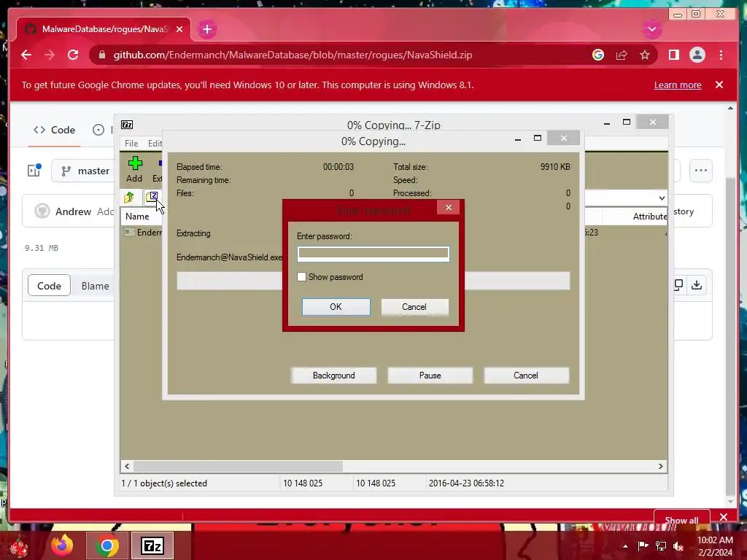Viewport: 747px width, 560px height.
Task: Open the Chrome tab search dropdown
Action: 651,29
